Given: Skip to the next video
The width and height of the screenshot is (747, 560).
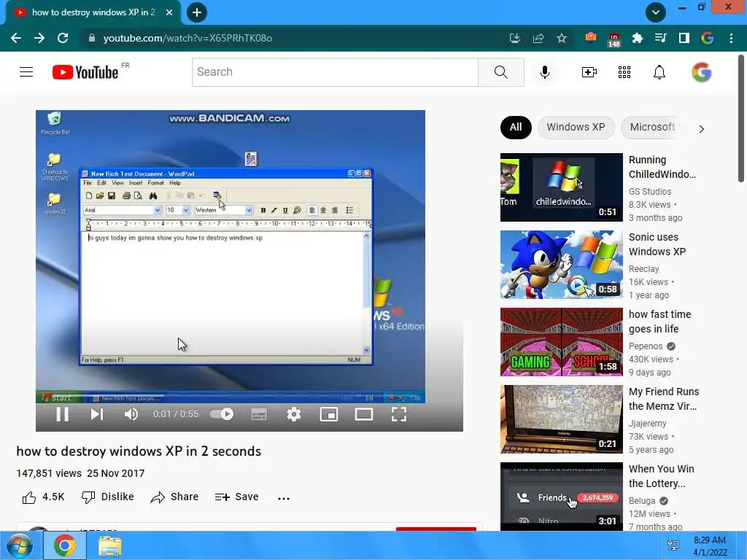Looking at the screenshot, I should (97, 414).
